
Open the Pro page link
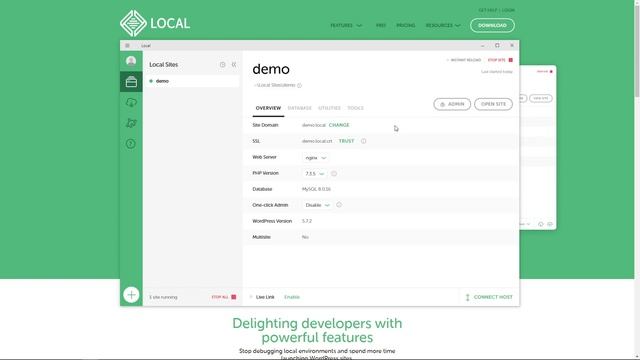click(x=381, y=25)
